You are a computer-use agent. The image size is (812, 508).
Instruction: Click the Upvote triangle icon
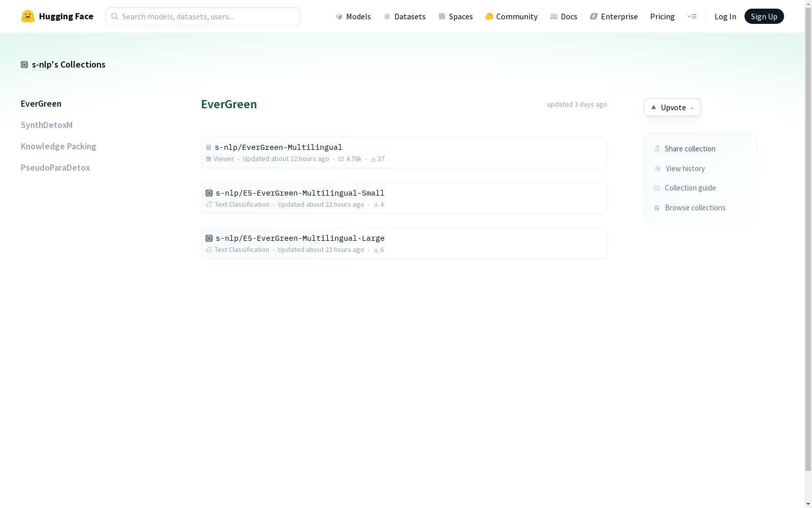(x=654, y=107)
